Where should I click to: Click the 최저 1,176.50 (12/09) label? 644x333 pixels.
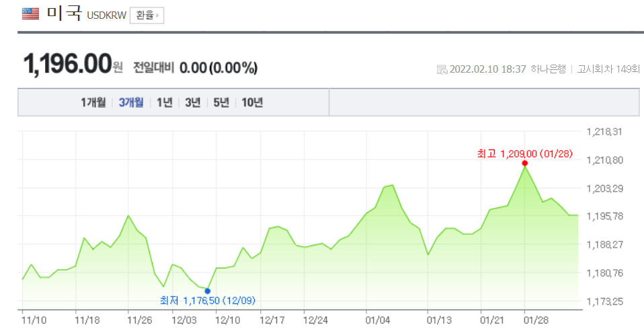click(208, 301)
